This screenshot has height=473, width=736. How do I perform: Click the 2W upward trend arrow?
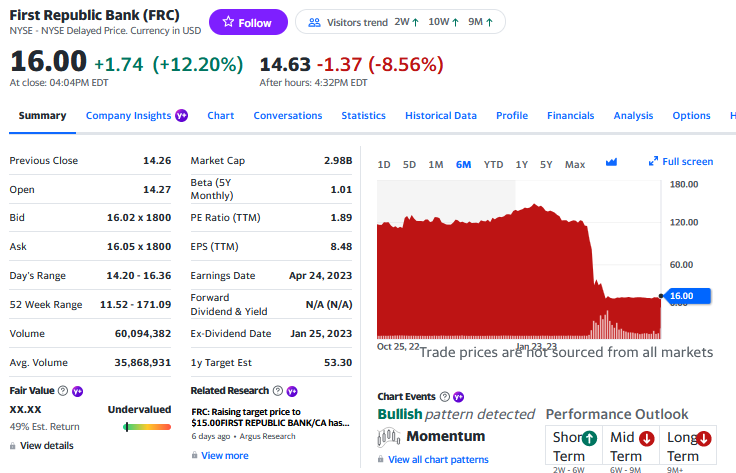[416, 22]
